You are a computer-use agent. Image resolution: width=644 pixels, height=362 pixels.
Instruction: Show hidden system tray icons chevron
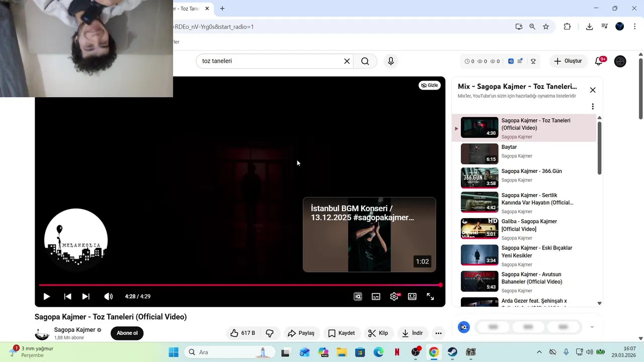coord(539,352)
